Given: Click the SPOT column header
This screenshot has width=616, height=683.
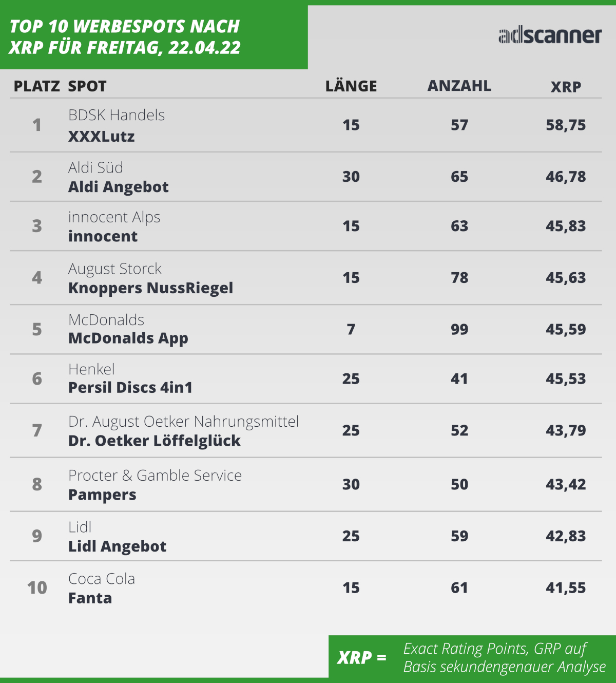Looking at the screenshot, I should [x=87, y=86].
